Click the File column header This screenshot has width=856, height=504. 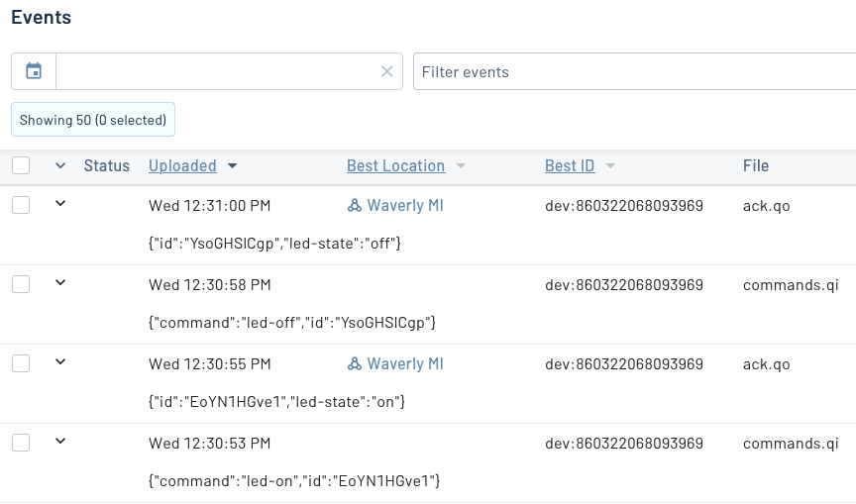[x=756, y=165]
